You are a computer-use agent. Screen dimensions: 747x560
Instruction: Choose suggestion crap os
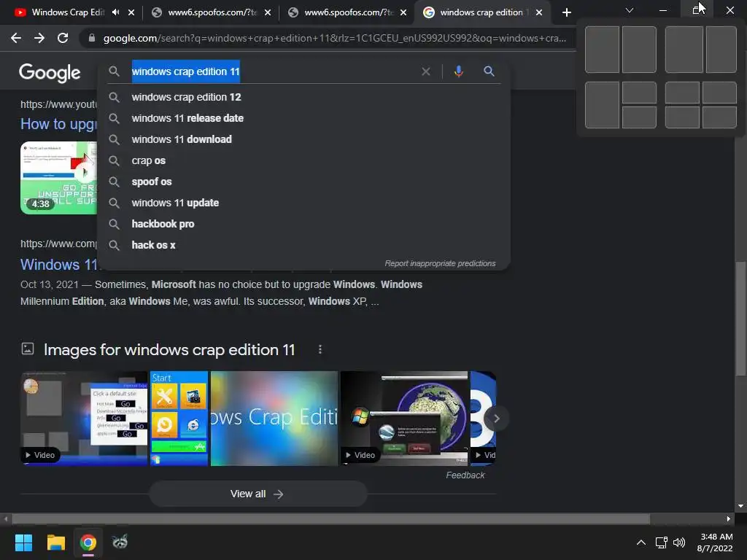[303, 160]
